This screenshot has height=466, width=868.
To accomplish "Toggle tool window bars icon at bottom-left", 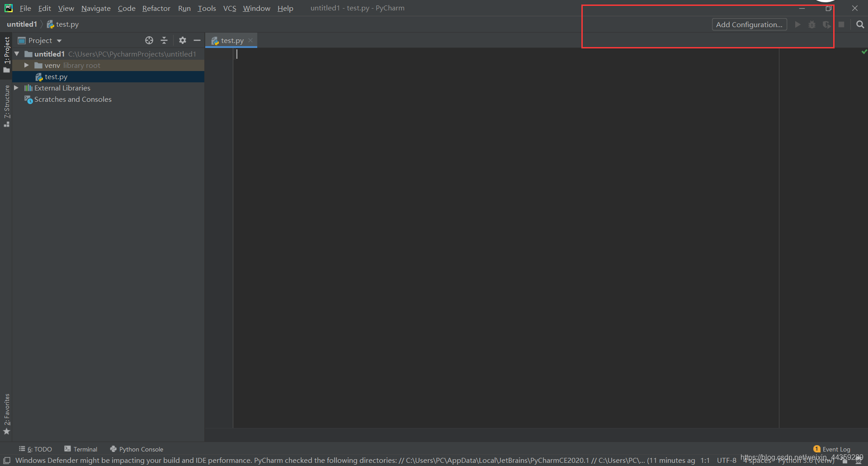I will coord(7,461).
